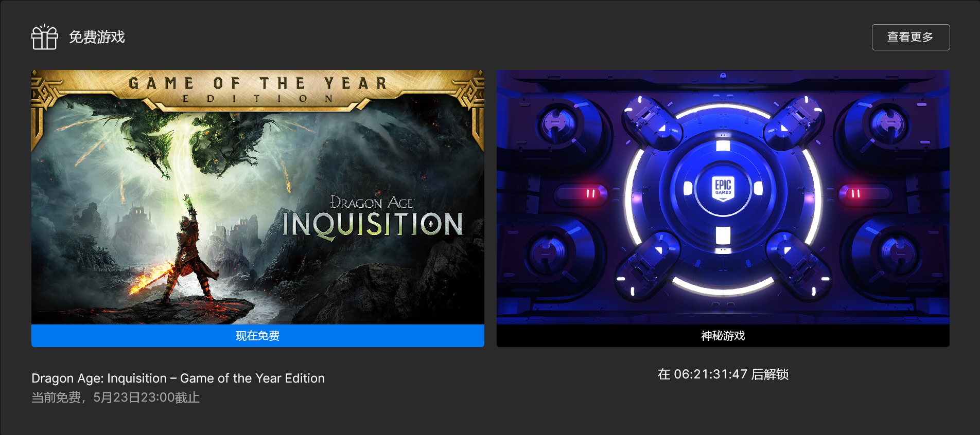Image resolution: width=980 pixels, height=435 pixels.
Task: Click the right red pause indicator light
Action: (855, 194)
